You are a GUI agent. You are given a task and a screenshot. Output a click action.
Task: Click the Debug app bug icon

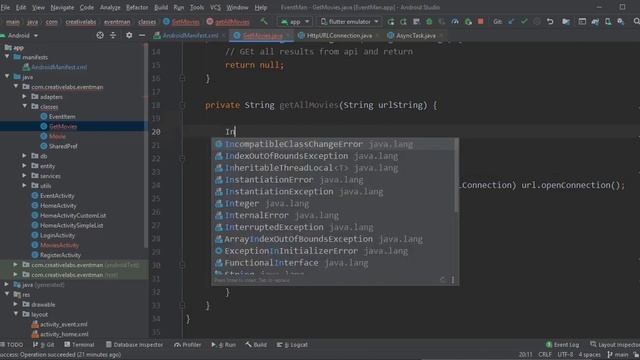point(429,22)
